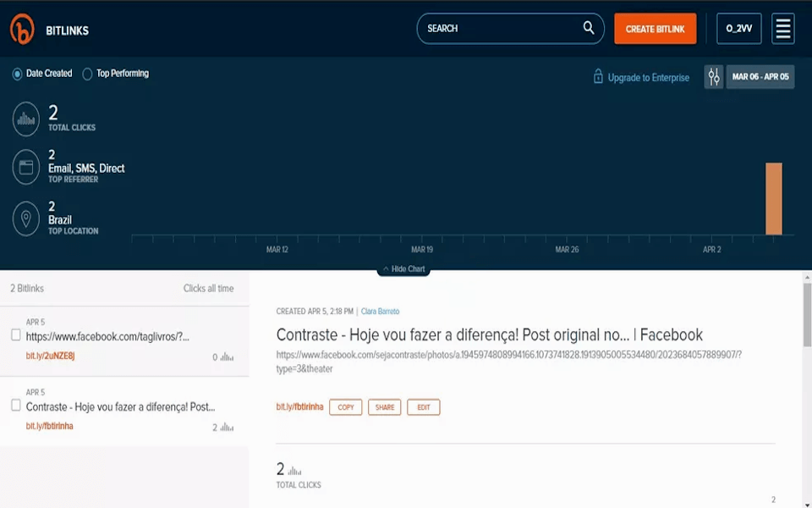Open the filter sliders icon
Screen dimensions: 812x508
[x=714, y=77]
